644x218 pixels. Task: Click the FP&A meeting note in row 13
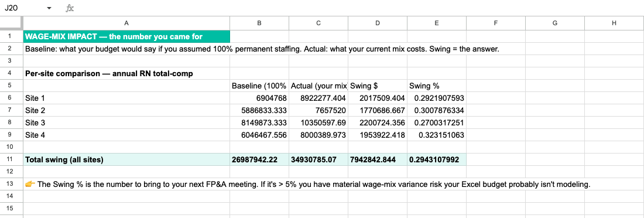click(307, 184)
